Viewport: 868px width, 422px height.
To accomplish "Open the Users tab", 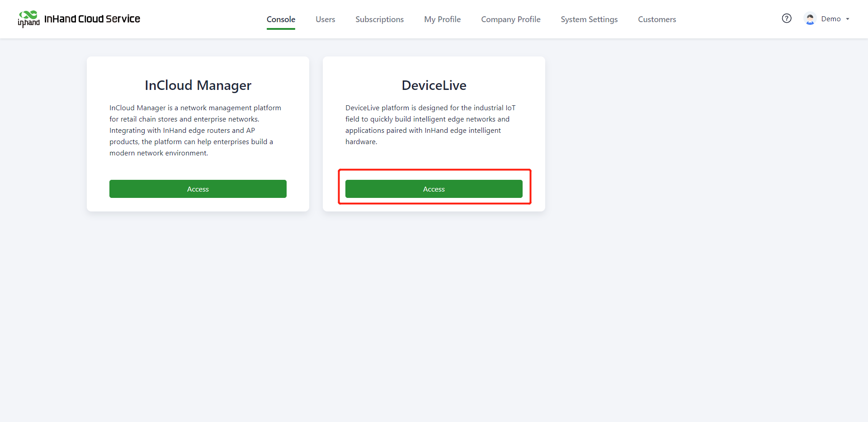I will (x=325, y=19).
